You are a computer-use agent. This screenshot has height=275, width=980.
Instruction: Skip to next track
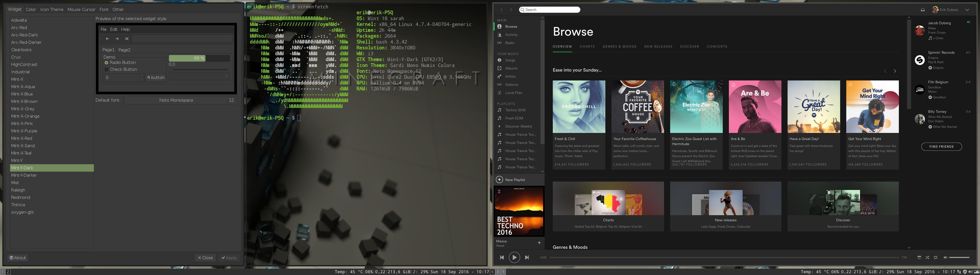click(x=527, y=257)
